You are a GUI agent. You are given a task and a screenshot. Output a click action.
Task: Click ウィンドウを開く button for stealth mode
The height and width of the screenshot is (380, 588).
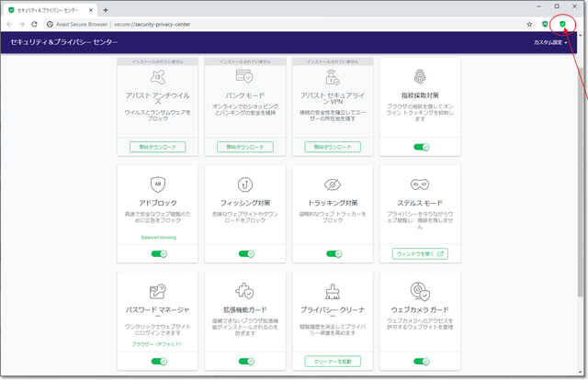(x=420, y=253)
